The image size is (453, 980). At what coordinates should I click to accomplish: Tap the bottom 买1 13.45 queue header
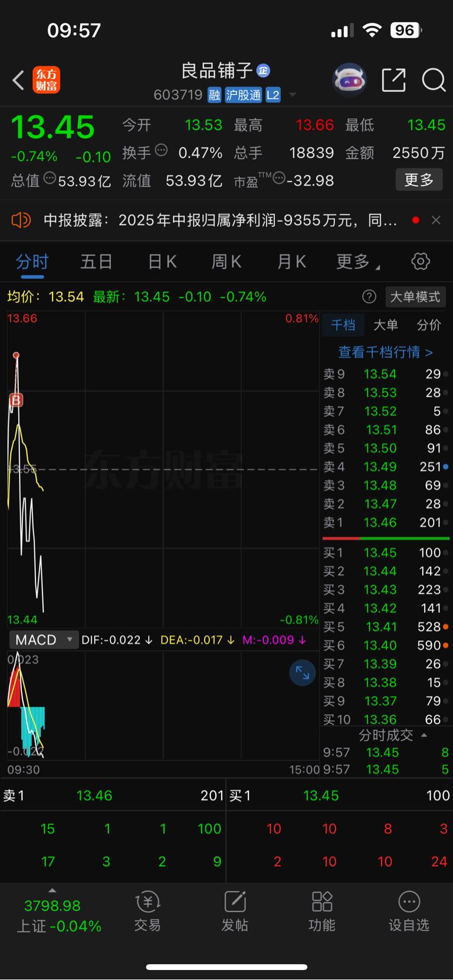(x=340, y=796)
